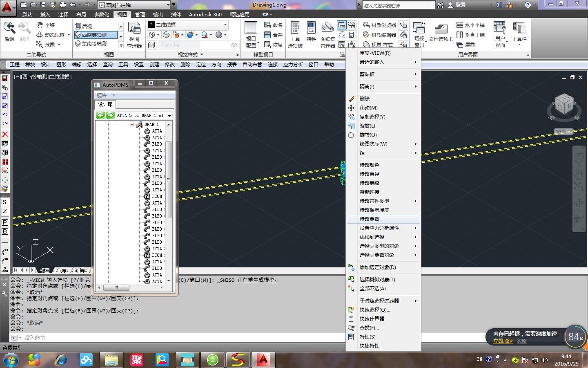Click the 忽略 link in memory popup
Screen dimensions: 588x368
(x=521, y=341)
